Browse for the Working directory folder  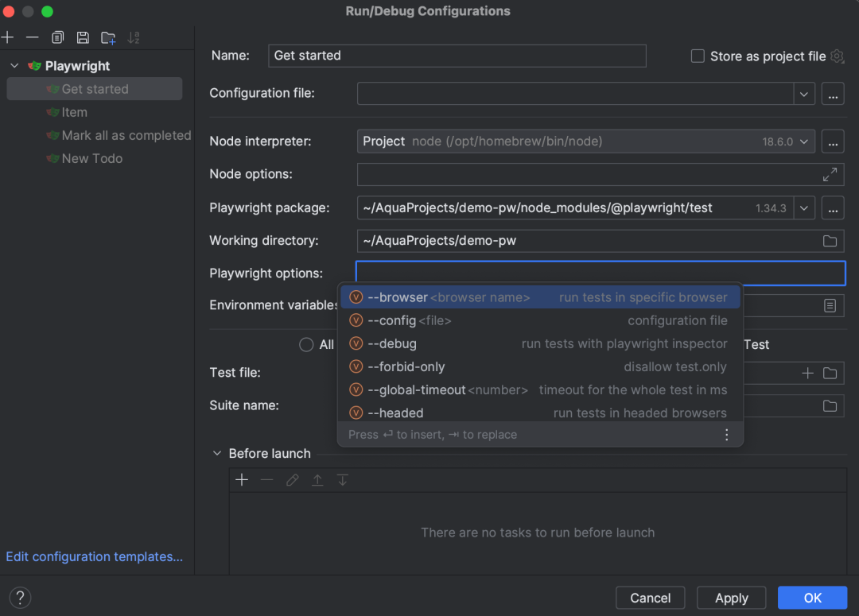pos(830,241)
